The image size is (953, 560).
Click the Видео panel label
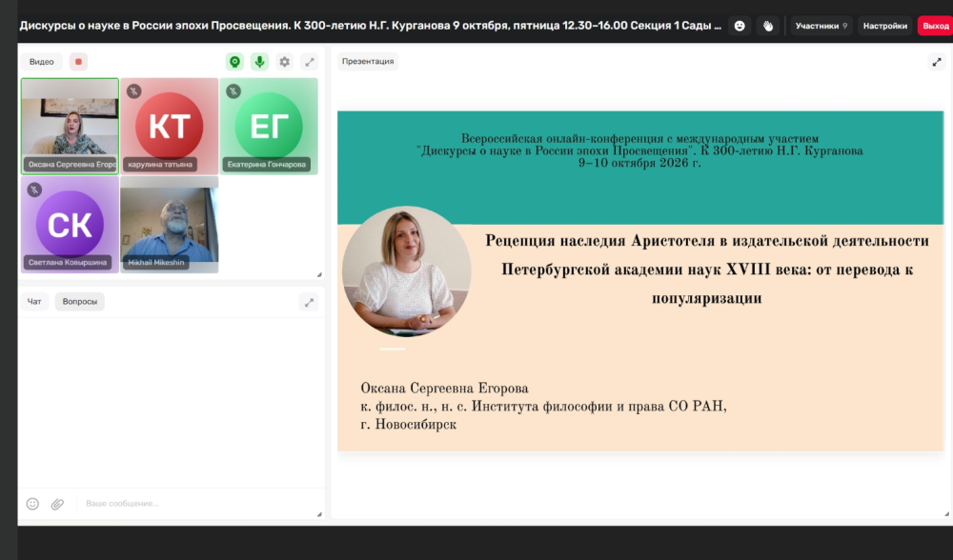(x=41, y=61)
